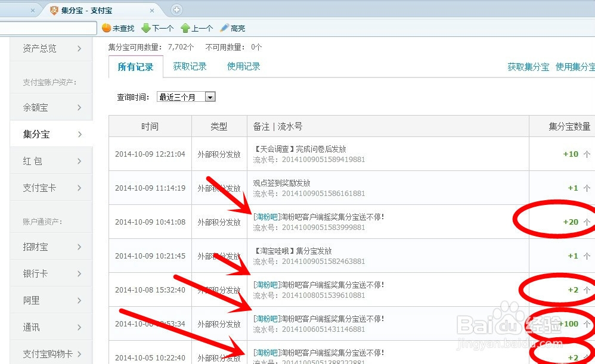
Task: Click the find bar search input field
Action: tap(48, 28)
